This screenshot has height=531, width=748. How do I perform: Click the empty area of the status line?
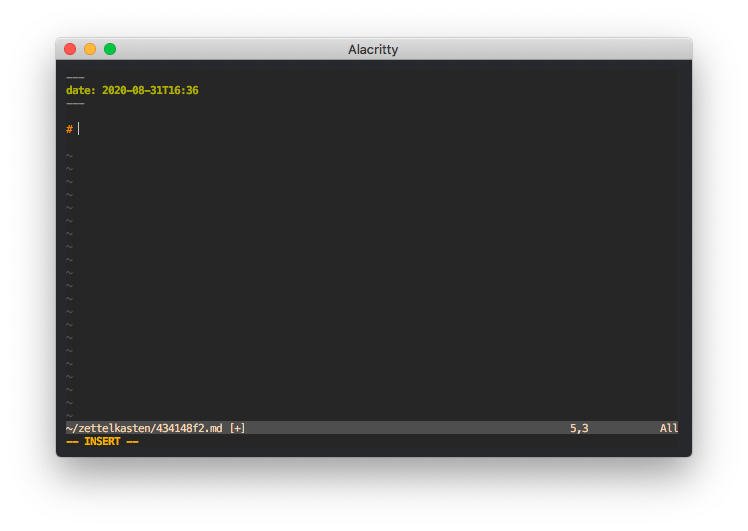coord(400,428)
